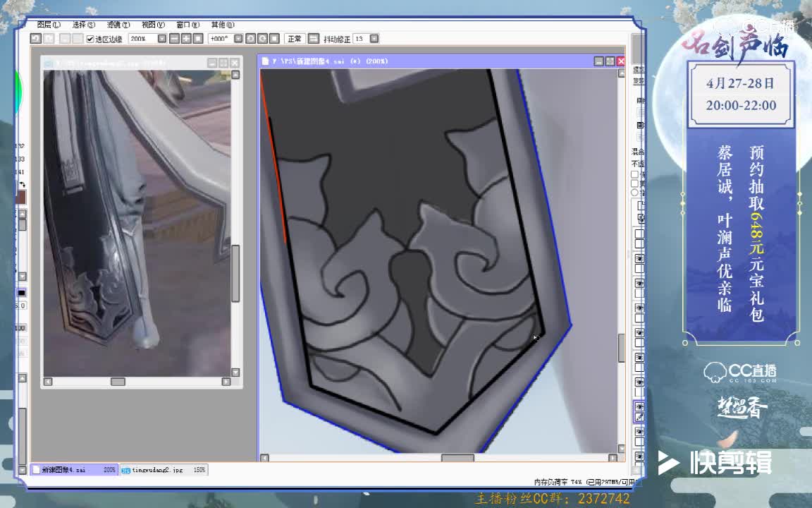Reset zoom with square button after plus

point(198,39)
